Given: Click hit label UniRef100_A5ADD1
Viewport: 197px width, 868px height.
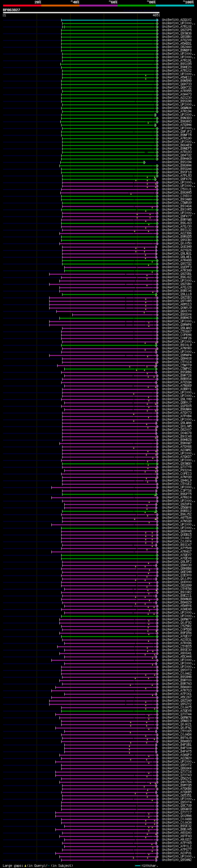Looking at the screenshot, I should 177,43.
